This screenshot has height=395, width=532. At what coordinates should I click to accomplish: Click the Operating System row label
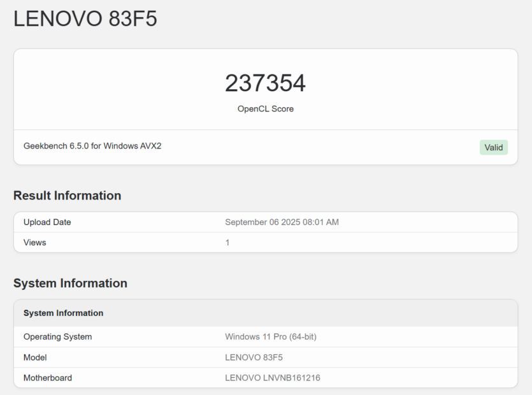(58, 336)
